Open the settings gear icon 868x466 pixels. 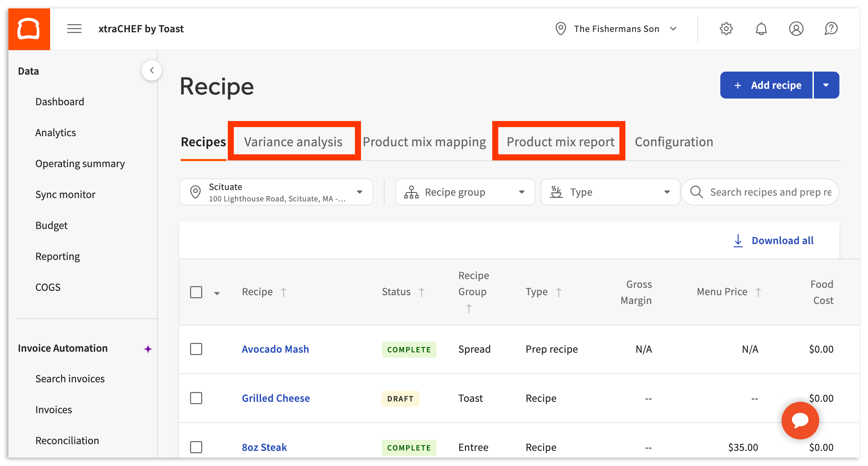[x=726, y=29]
